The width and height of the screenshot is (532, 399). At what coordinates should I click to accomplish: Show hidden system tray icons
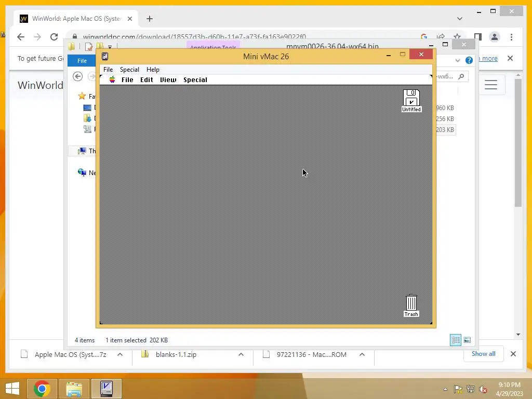pos(445,389)
